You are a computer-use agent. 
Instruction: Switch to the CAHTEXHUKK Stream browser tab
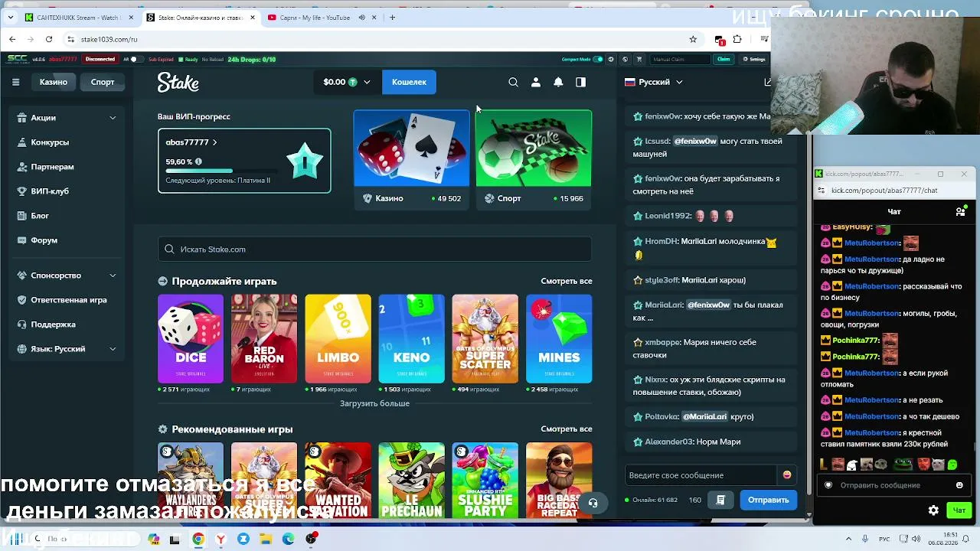coord(79,18)
